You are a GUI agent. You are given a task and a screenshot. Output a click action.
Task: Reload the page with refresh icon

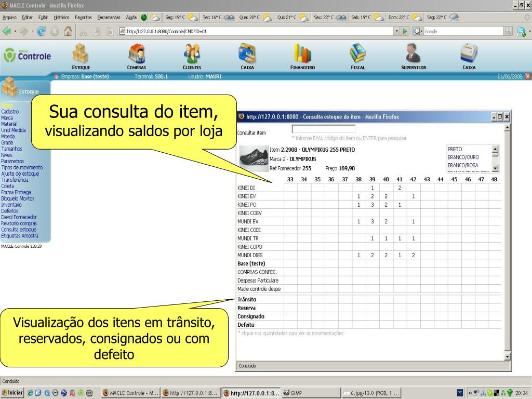(42, 31)
